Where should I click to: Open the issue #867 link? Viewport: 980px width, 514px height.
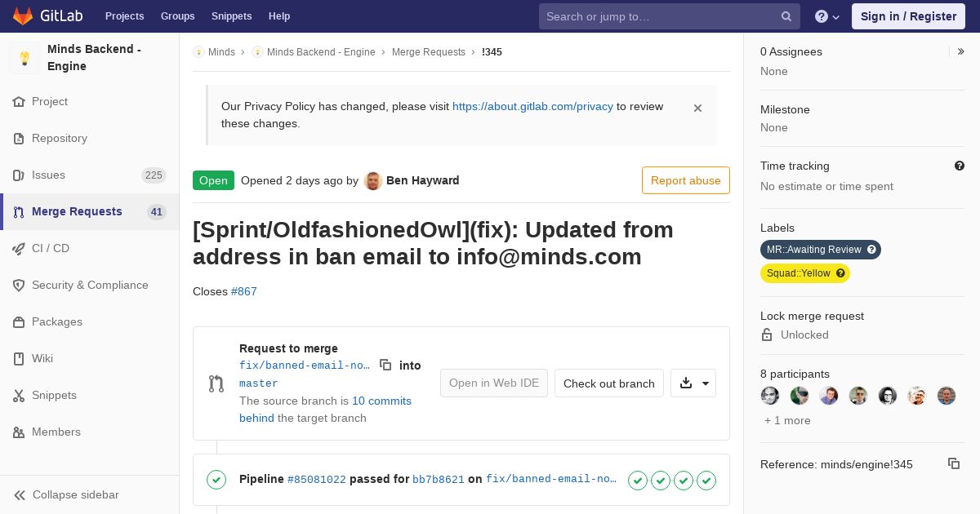point(244,291)
